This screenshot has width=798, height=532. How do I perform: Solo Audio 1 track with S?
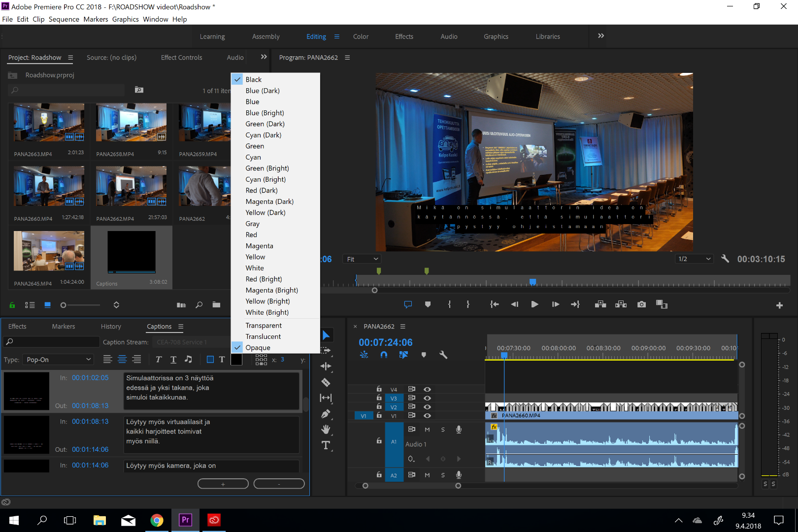click(x=443, y=430)
